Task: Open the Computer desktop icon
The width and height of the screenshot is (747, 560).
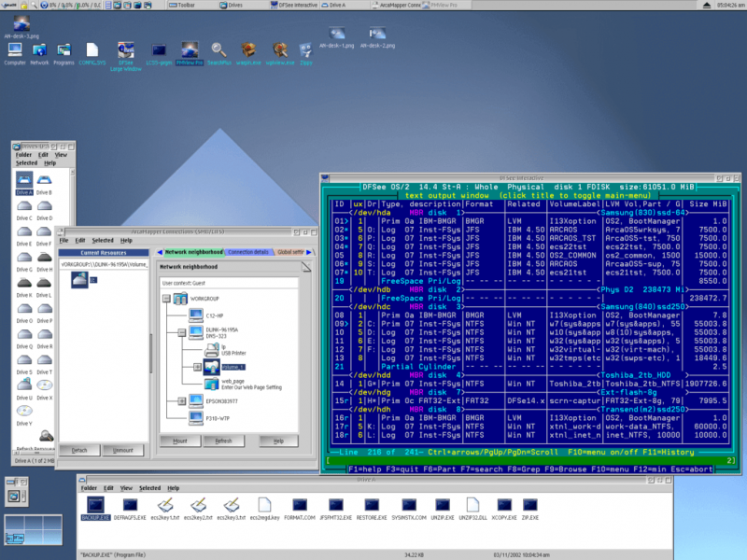Action: (15, 53)
